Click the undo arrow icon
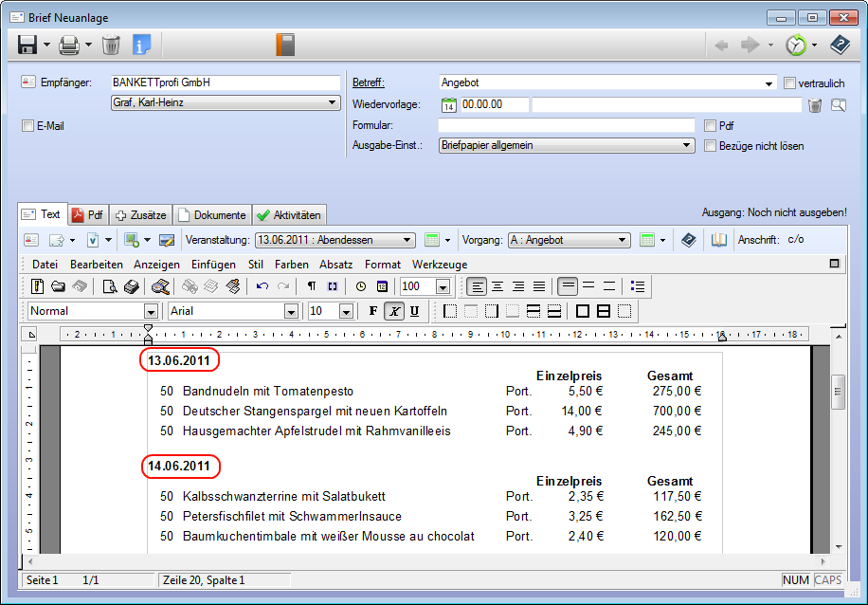 [x=262, y=286]
